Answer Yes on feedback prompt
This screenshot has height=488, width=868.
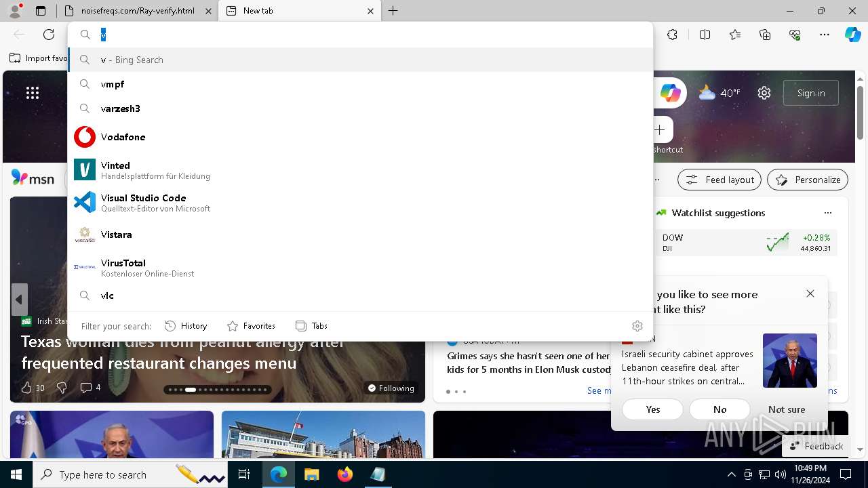653,409
